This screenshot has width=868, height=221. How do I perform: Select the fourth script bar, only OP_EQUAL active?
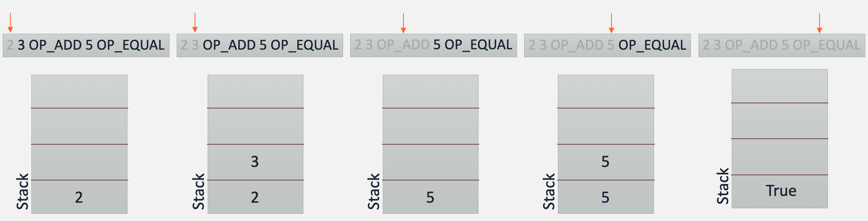pyautogui.click(x=608, y=45)
